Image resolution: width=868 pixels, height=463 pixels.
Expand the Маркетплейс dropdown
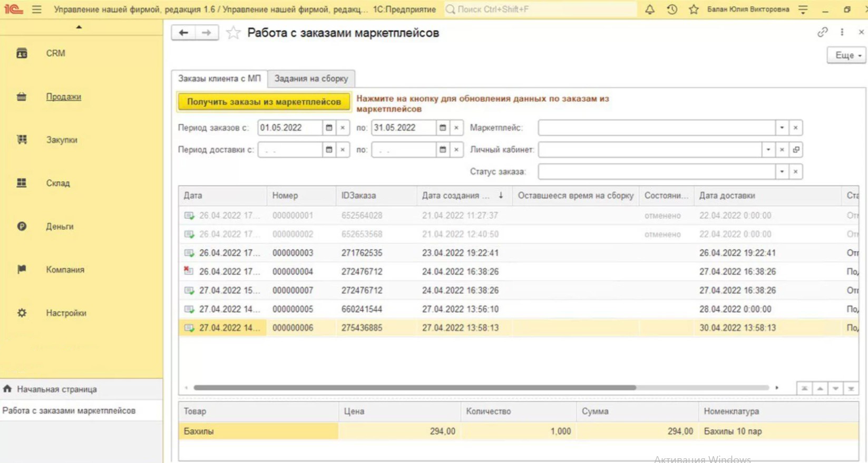782,128
